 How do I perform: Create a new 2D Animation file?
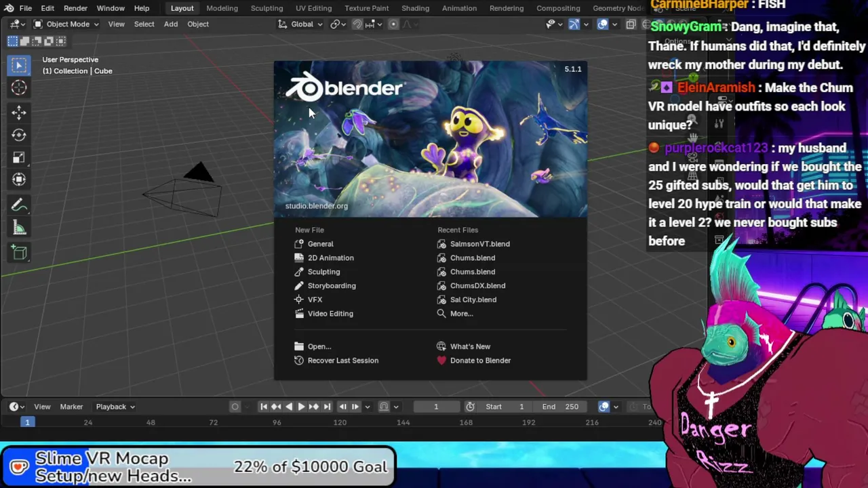pyautogui.click(x=331, y=258)
